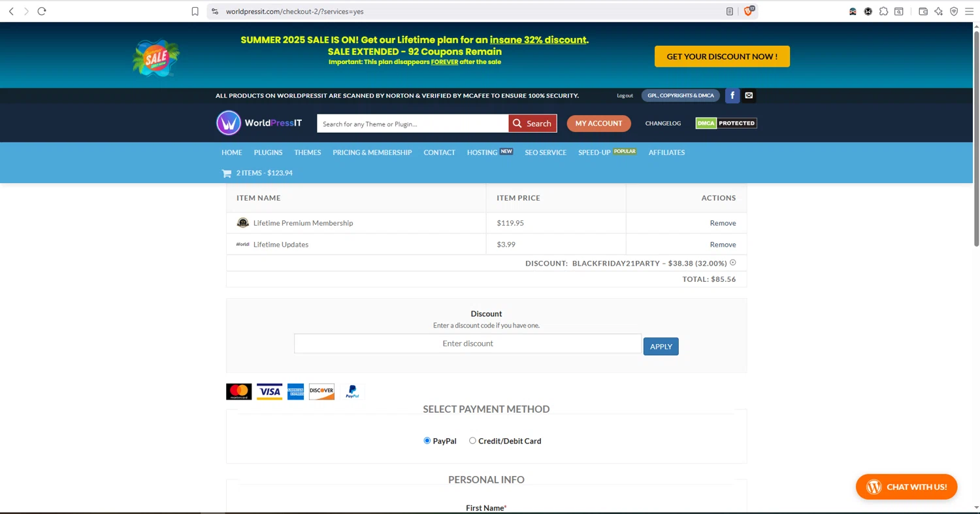Viewport: 980px width, 514px height.
Task: Click the Log out link
Action: pyautogui.click(x=625, y=95)
